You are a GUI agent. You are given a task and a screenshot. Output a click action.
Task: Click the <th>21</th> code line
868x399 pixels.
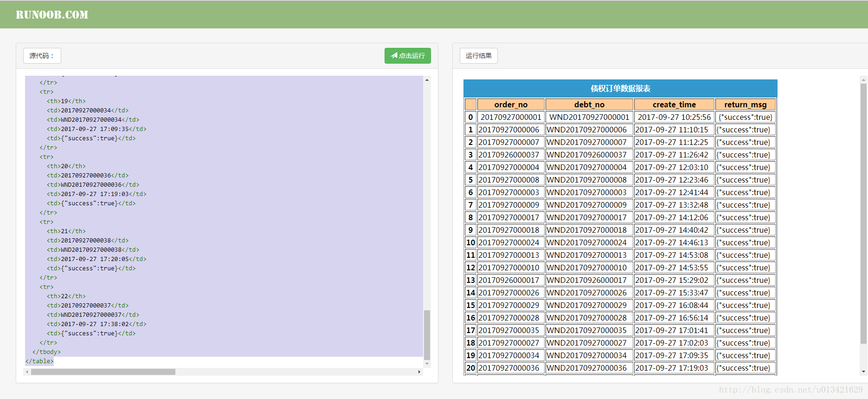66,231
